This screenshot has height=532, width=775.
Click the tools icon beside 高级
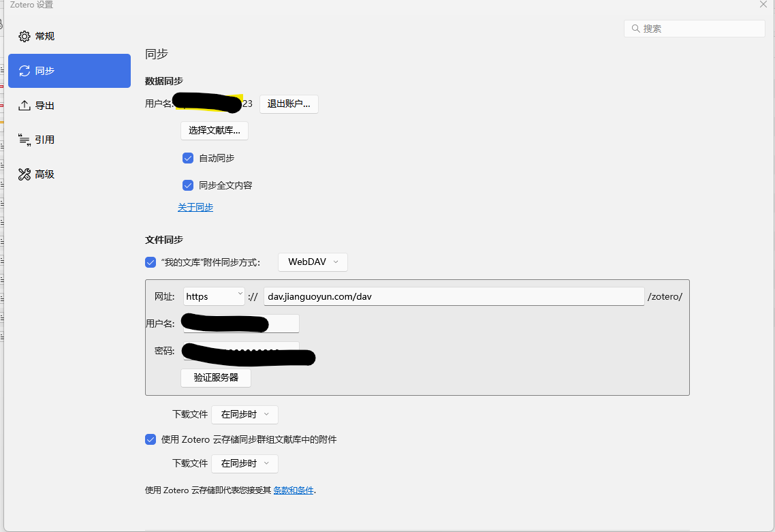coord(25,174)
